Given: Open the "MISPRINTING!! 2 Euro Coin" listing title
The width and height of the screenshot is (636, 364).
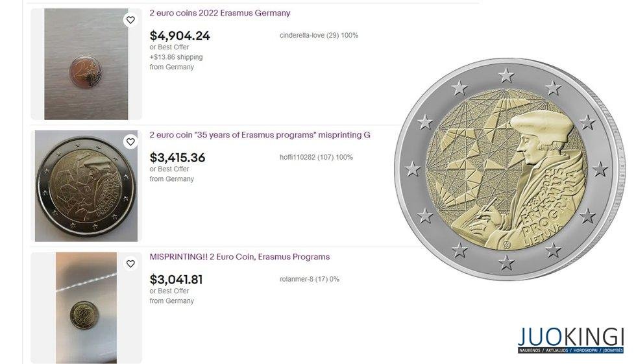Looking at the screenshot, I should 239,257.
